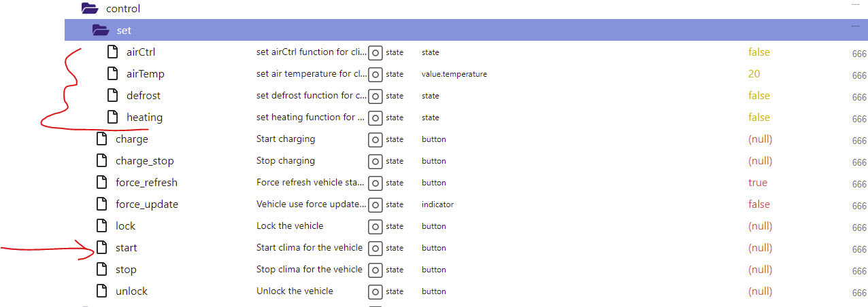Select the charge_stop state entry
Viewport: 868px width, 307px height.
pyautogui.click(x=144, y=161)
